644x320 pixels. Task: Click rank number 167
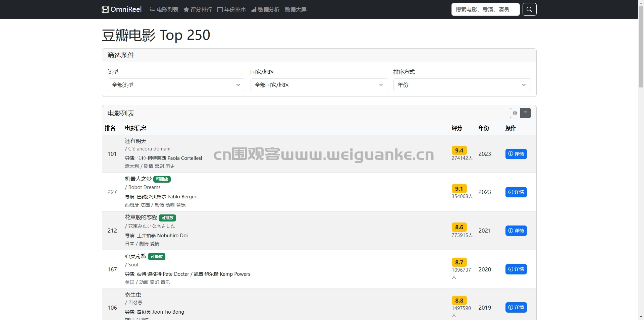(x=112, y=269)
